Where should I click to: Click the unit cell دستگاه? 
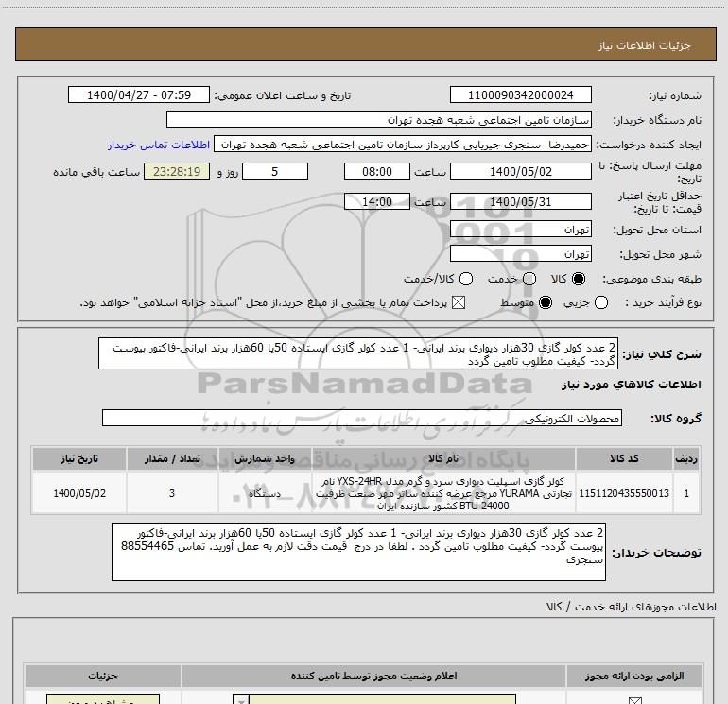coord(265,493)
